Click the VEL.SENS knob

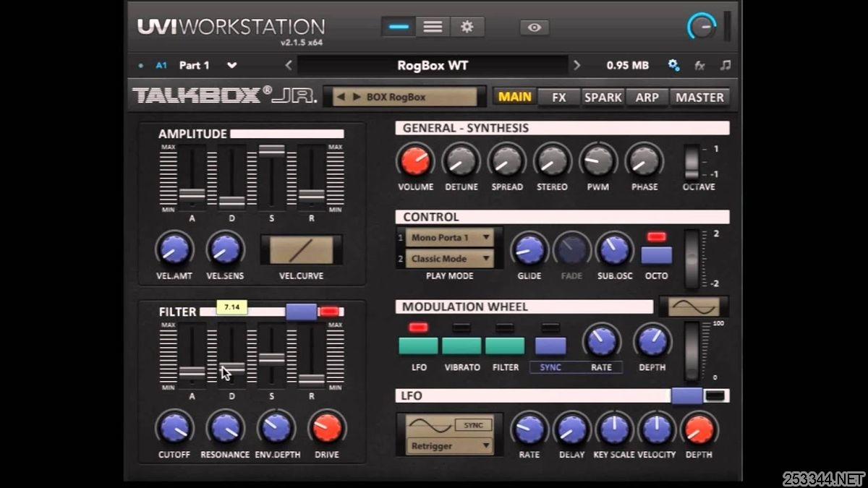coord(225,249)
